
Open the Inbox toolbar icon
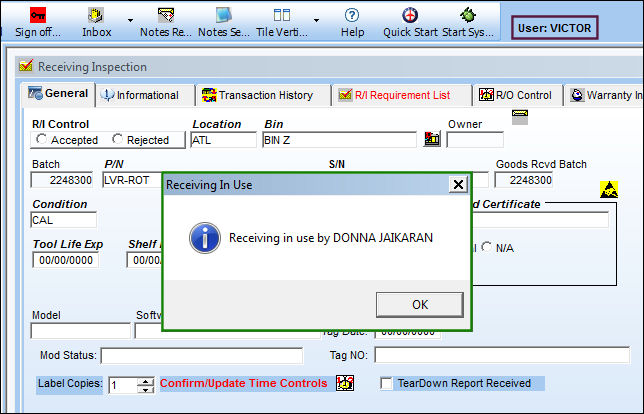pos(96,16)
